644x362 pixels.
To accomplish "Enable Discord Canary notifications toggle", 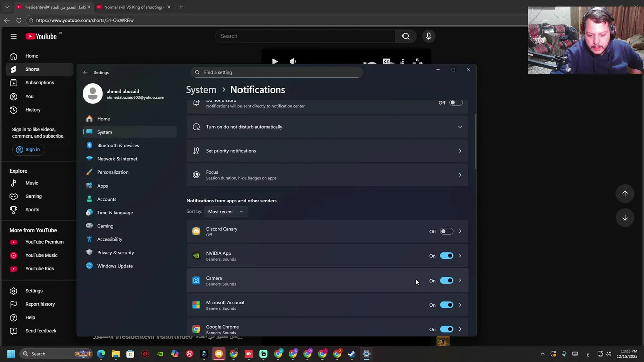I will point(446,232).
